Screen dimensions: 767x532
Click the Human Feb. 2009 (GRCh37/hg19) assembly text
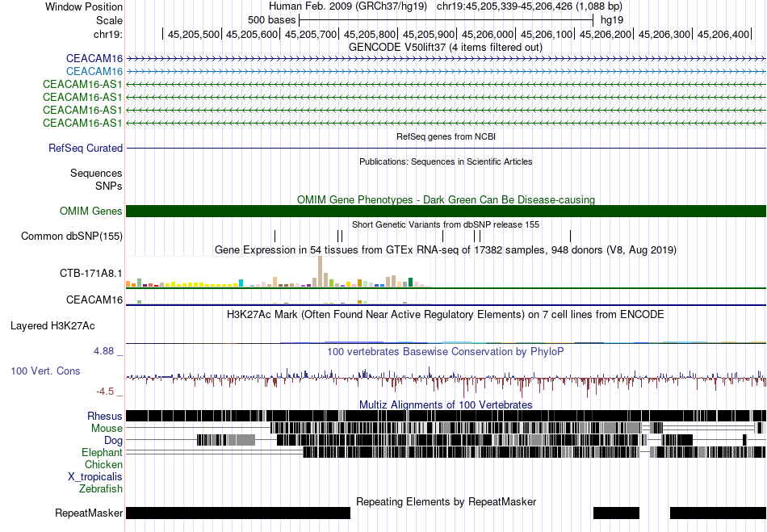[348, 6]
